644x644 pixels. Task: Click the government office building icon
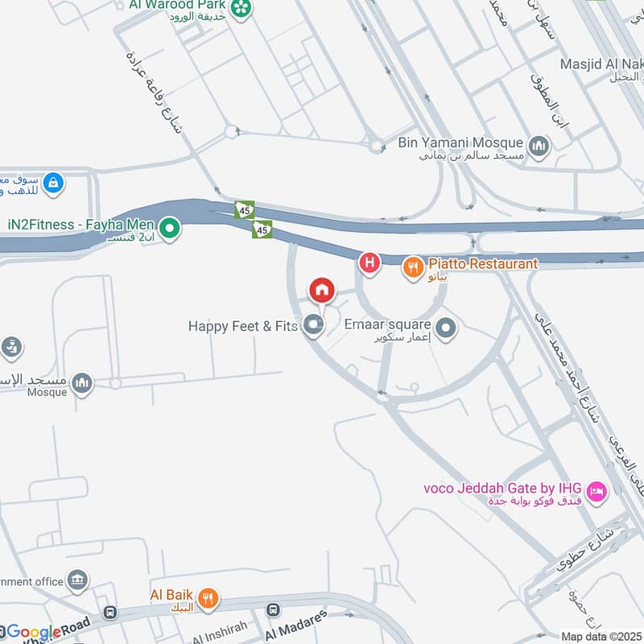tap(77, 580)
